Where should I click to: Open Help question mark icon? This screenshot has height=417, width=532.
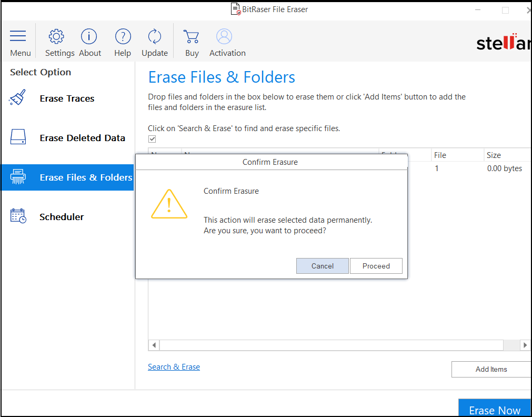(x=123, y=36)
